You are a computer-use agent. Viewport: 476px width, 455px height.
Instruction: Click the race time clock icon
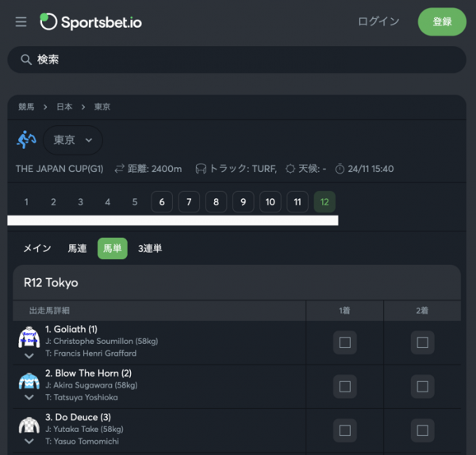340,169
